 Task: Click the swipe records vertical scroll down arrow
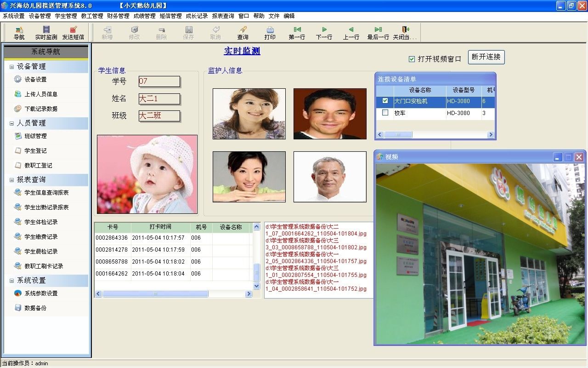pyautogui.click(x=257, y=286)
